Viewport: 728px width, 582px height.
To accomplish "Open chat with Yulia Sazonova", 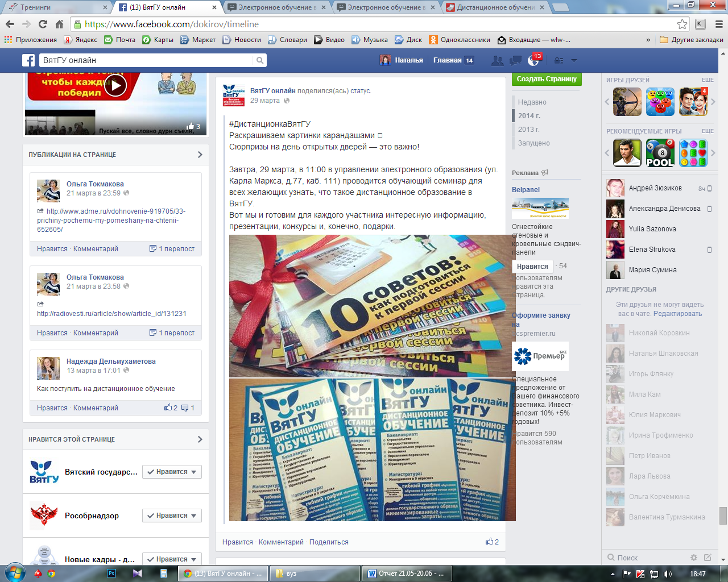I will click(660, 229).
